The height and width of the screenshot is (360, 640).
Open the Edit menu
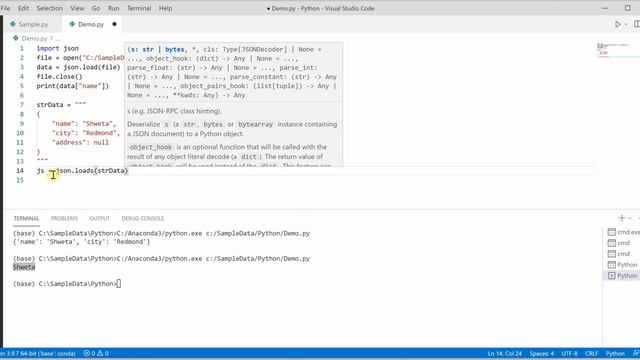tap(23, 8)
